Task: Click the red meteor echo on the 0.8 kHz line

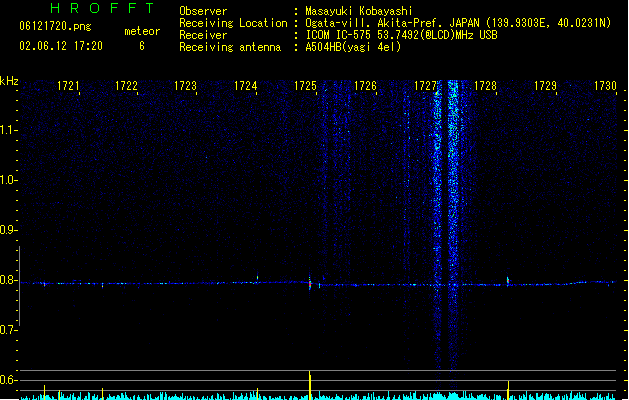Action: (x=310, y=284)
